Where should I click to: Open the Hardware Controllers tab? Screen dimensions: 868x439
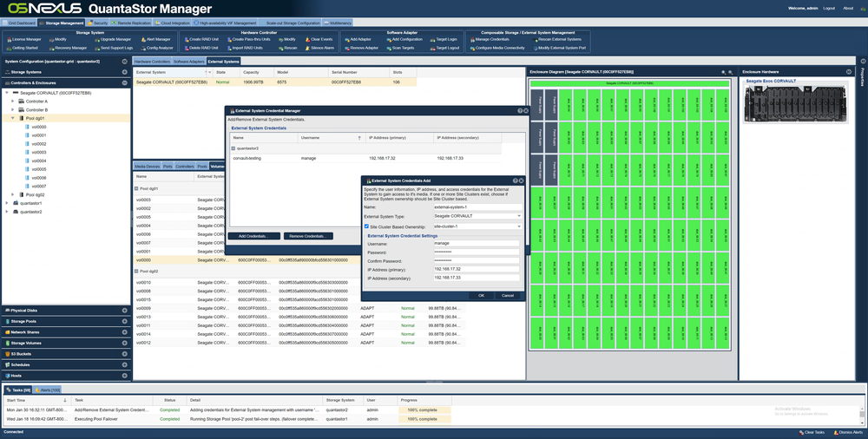click(x=152, y=62)
